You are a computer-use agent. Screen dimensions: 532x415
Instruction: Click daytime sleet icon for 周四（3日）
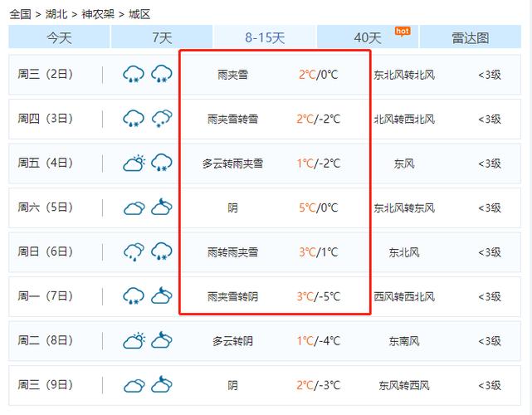134,119
